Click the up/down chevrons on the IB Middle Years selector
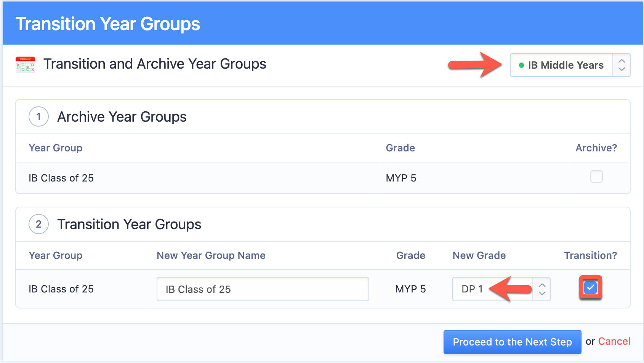The height and width of the screenshot is (363, 644). click(x=622, y=65)
